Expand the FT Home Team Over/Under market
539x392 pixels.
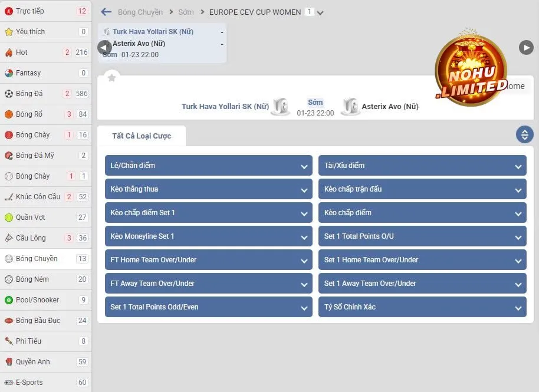209,260
